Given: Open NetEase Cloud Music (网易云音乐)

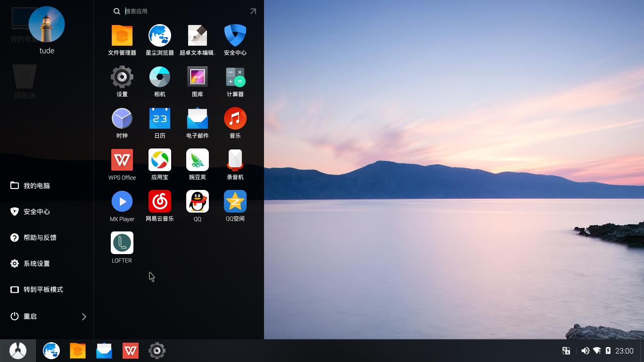Looking at the screenshot, I should [160, 202].
